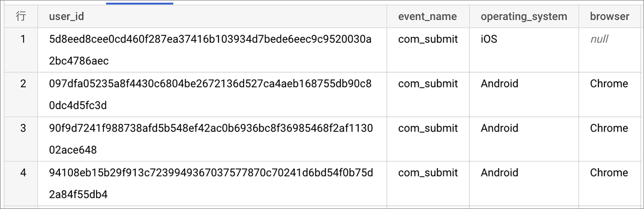
Task: Click the com_submit cell in row 1
Action: 428,39
